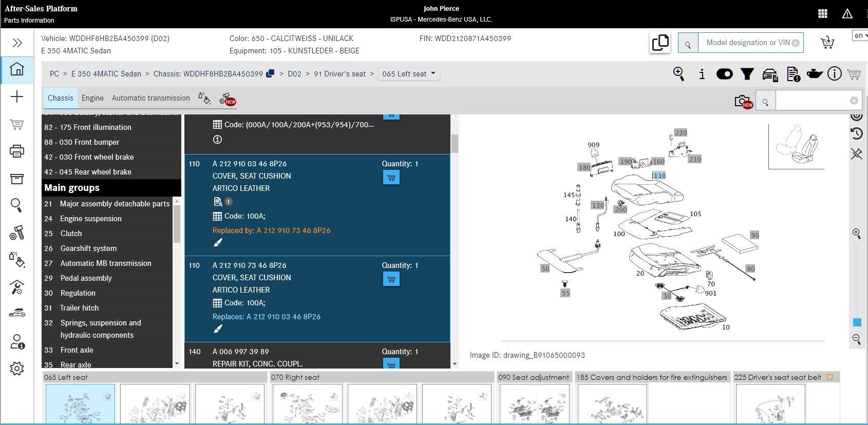Switch to the Engine tab

(92, 98)
